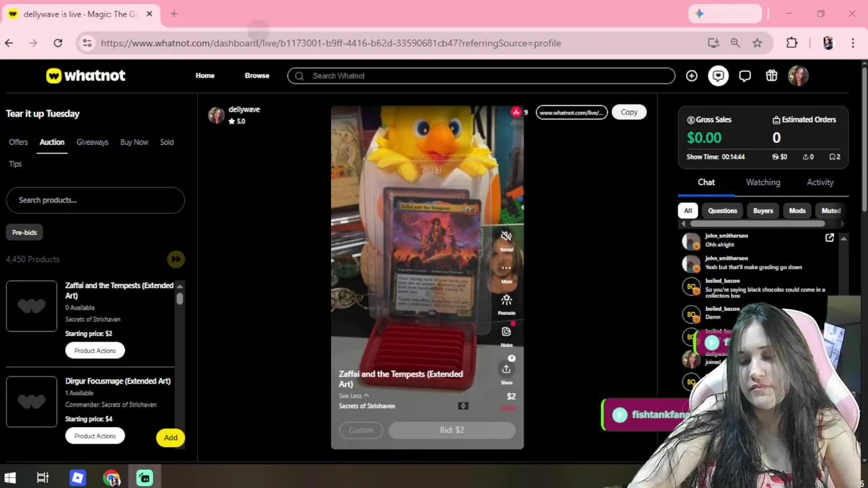This screenshot has width=868, height=488.
Task: Select the Auction tab
Action: point(52,142)
